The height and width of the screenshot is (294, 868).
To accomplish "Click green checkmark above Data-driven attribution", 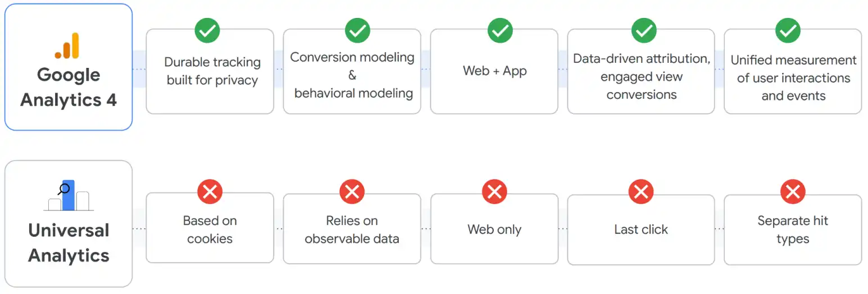I will [644, 30].
